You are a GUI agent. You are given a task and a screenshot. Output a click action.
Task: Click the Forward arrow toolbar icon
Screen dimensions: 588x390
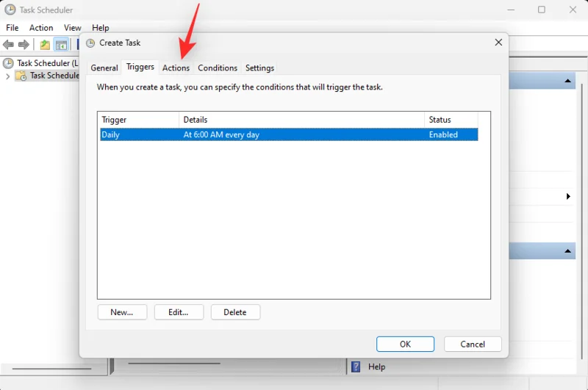(24, 45)
